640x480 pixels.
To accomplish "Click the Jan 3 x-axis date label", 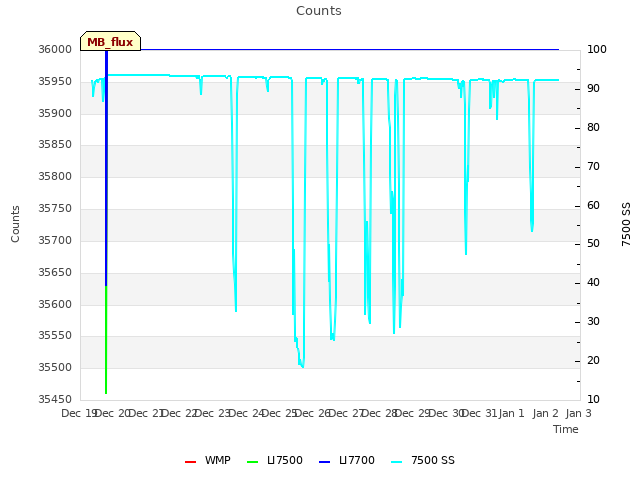I will 578,413.
